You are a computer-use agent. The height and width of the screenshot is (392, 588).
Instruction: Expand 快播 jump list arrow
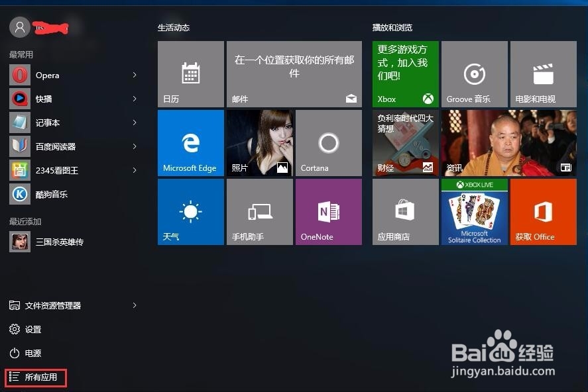pyautogui.click(x=135, y=99)
